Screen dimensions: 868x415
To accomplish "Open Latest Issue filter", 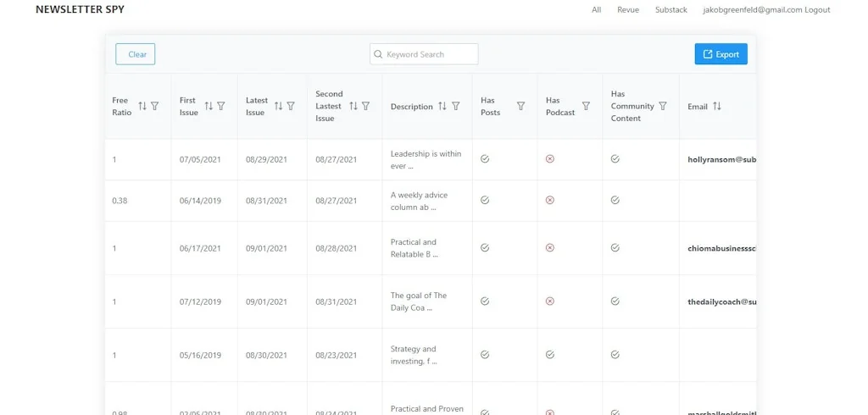I will 291,106.
